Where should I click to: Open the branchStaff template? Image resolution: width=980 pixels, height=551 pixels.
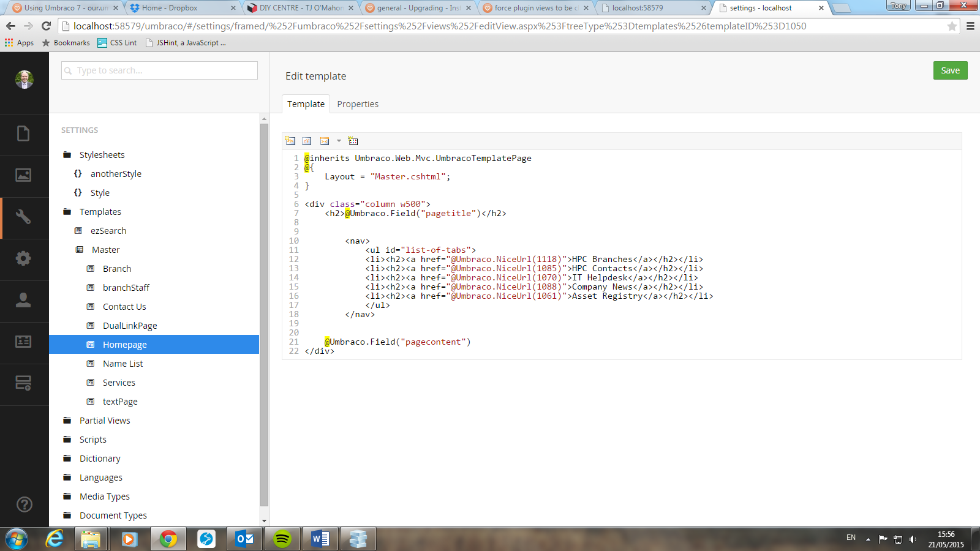126,288
